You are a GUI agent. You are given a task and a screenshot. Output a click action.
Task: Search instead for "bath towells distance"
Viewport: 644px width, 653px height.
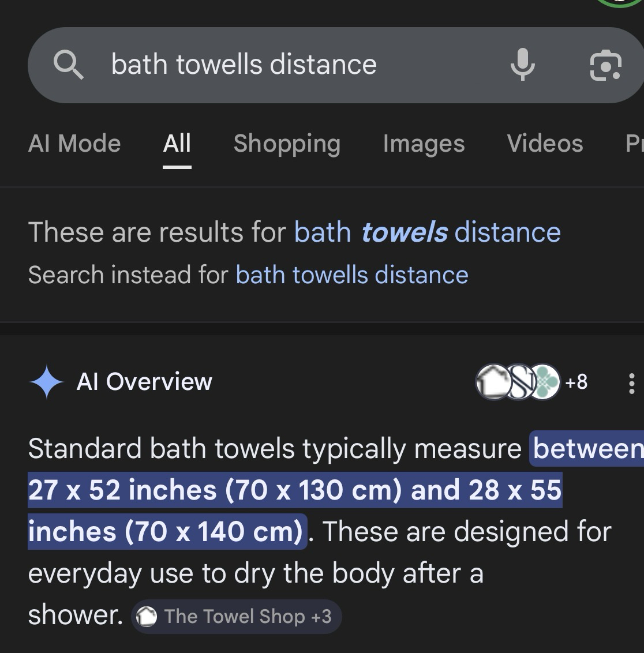[352, 275]
